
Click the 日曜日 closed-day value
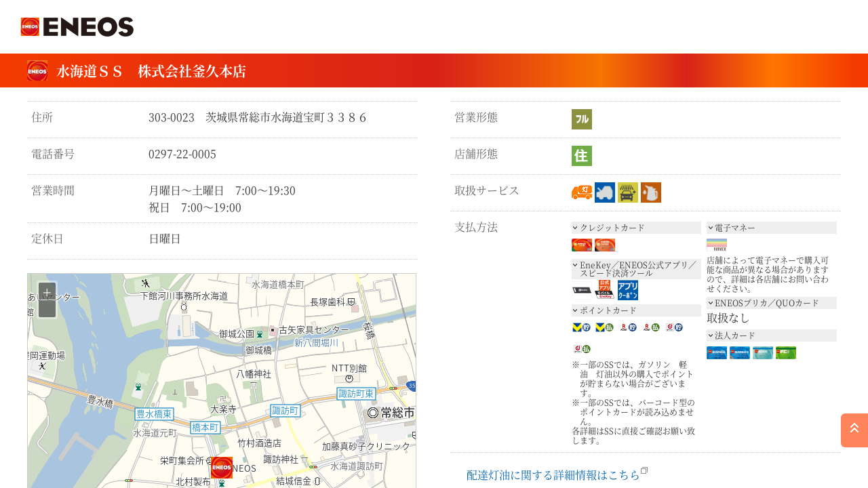tap(165, 239)
